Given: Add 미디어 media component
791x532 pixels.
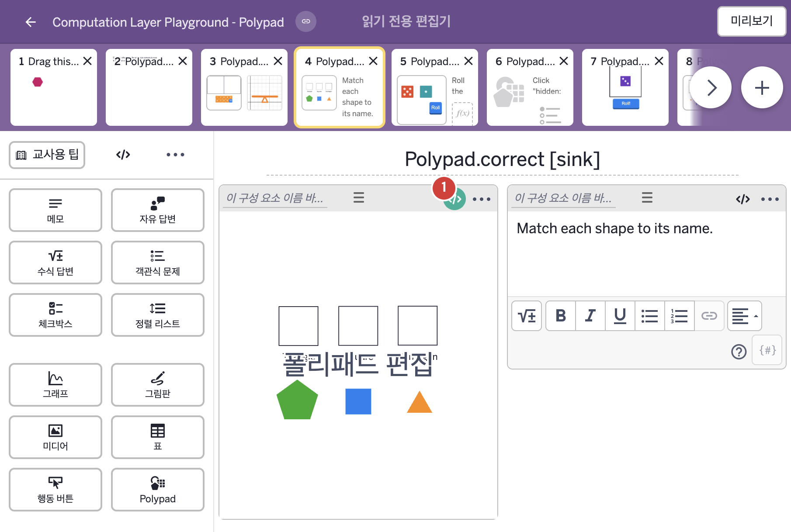Looking at the screenshot, I should [x=56, y=437].
